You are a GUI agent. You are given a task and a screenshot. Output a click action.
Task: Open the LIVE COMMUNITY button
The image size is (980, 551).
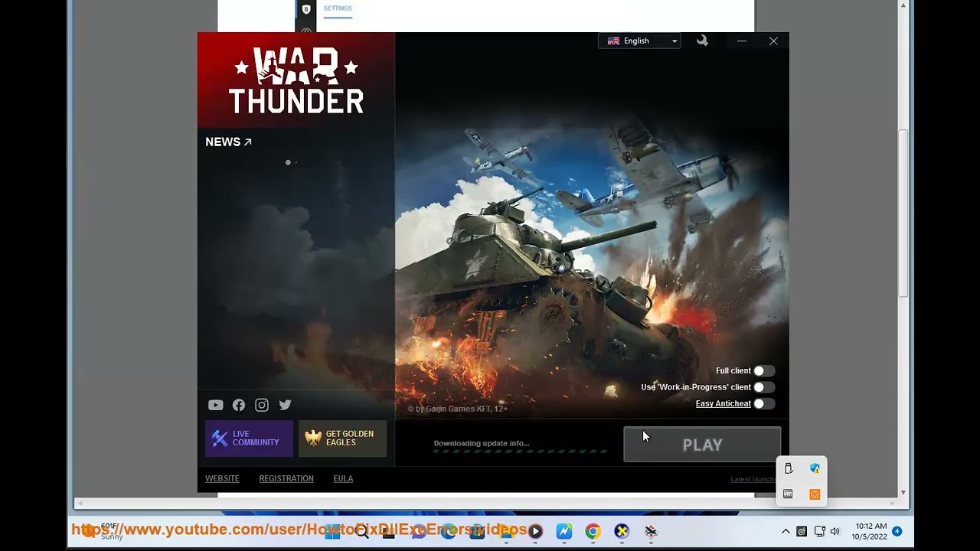point(249,439)
